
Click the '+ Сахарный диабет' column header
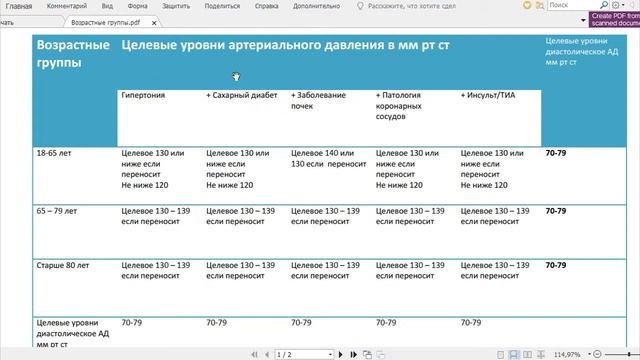(242, 95)
